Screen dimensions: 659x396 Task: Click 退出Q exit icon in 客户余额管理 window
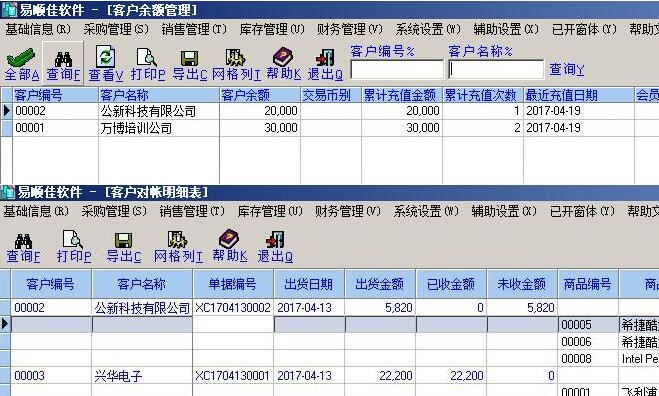coord(325,58)
